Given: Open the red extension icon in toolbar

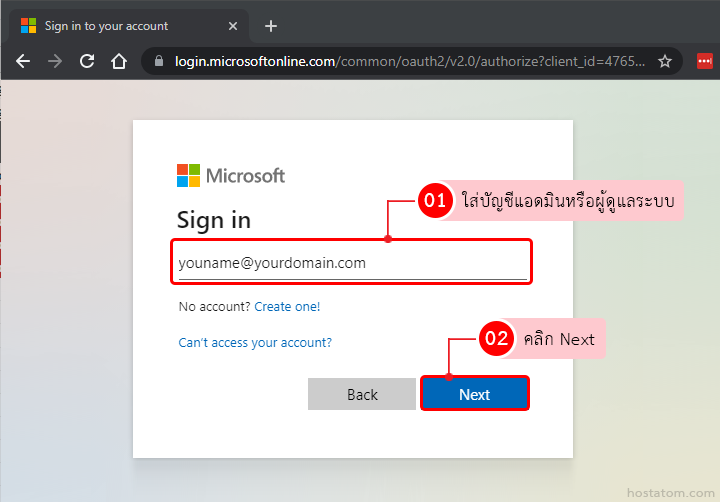Looking at the screenshot, I should point(705,62).
